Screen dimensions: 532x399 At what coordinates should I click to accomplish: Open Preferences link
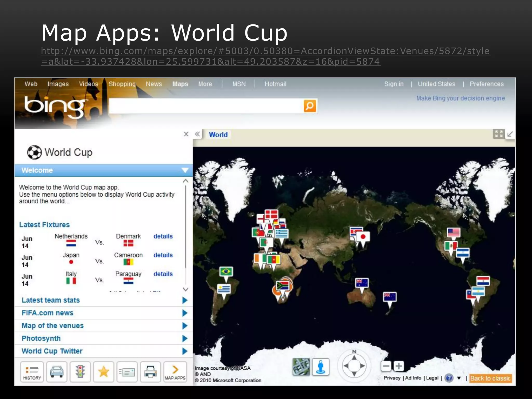click(x=487, y=84)
